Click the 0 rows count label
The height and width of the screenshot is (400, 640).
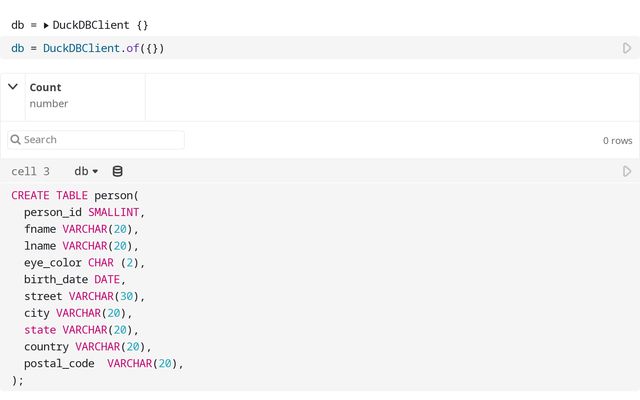(617, 141)
